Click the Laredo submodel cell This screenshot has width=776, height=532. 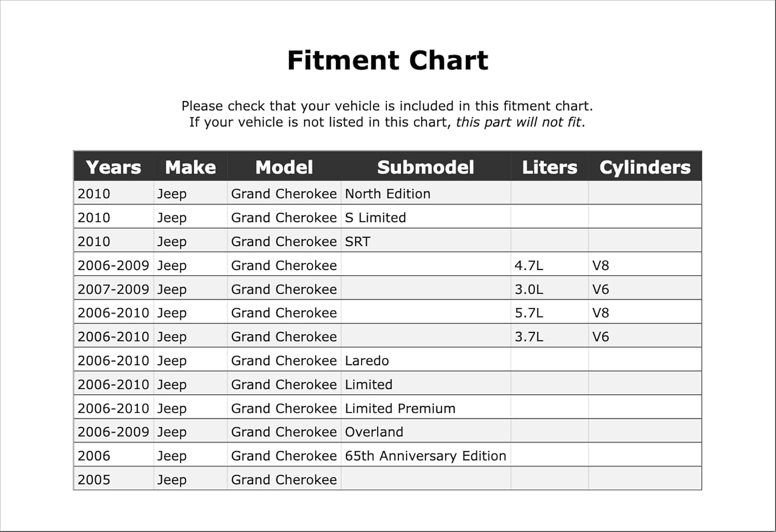426,360
